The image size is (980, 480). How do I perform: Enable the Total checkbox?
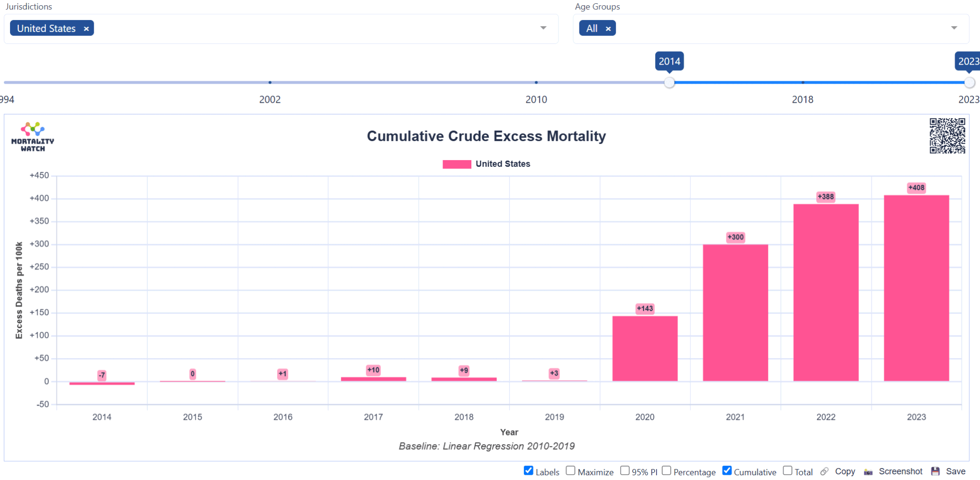click(788, 471)
